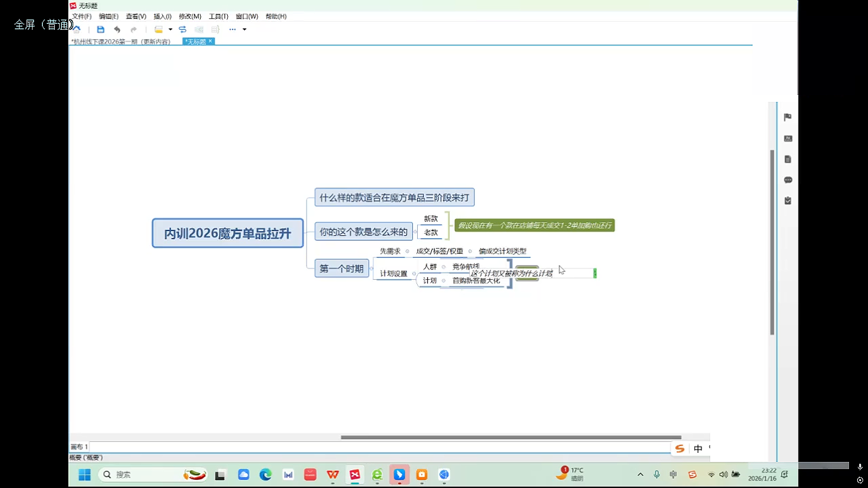This screenshot has height=488, width=868.
Task: Collapse the 你的这个款是怎么来的 branch
Action: pos(415,232)
